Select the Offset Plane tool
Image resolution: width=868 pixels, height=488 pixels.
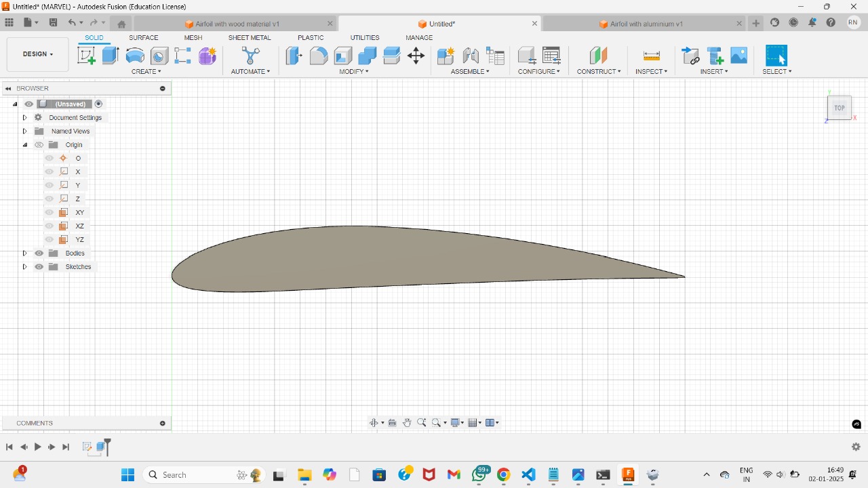pos(598,56)
